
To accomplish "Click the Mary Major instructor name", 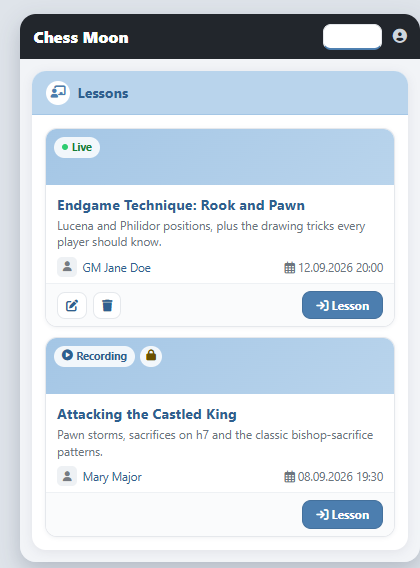I will (x=112, y=477).
